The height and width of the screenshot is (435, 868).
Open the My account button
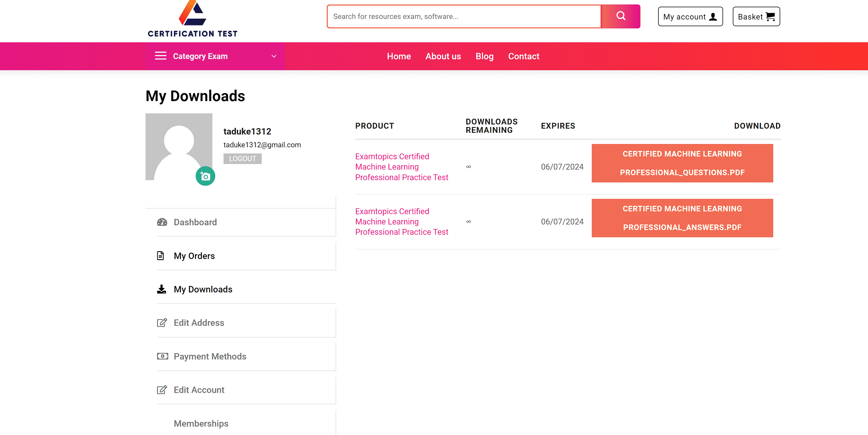pyautogui.click(x=690, y=16)
